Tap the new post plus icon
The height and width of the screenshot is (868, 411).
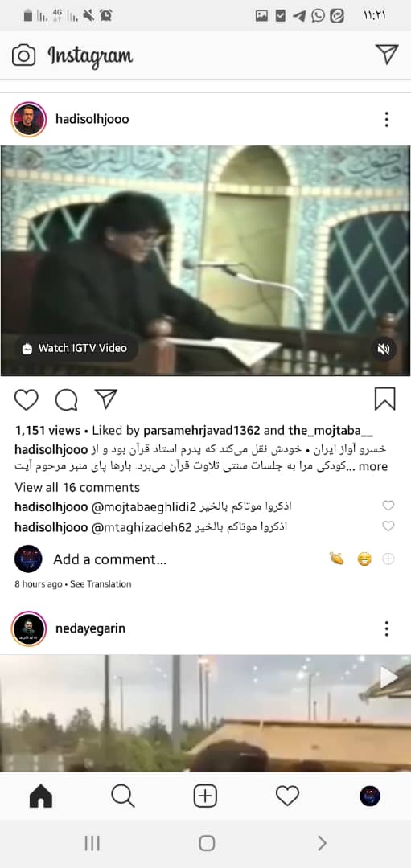pyautogui.click(x=205, y=796)
